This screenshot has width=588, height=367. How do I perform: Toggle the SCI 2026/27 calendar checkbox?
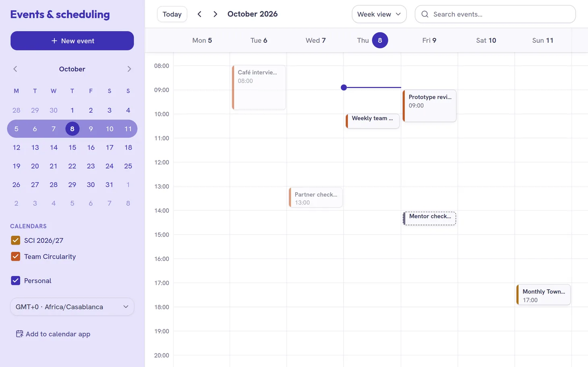tap(16, 240)
